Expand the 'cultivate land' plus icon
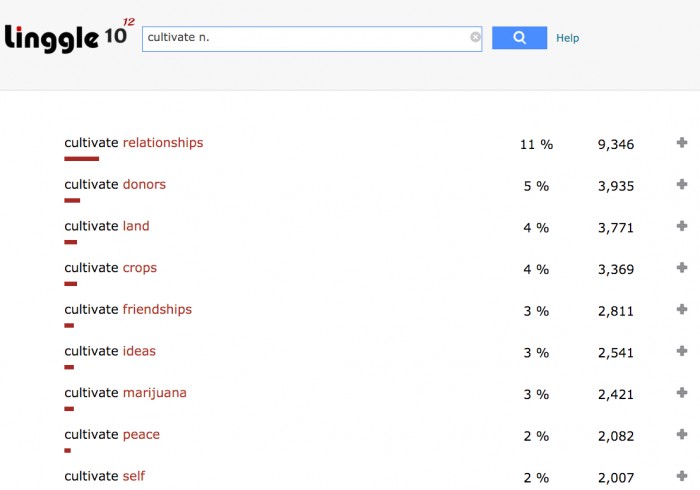 682,226
